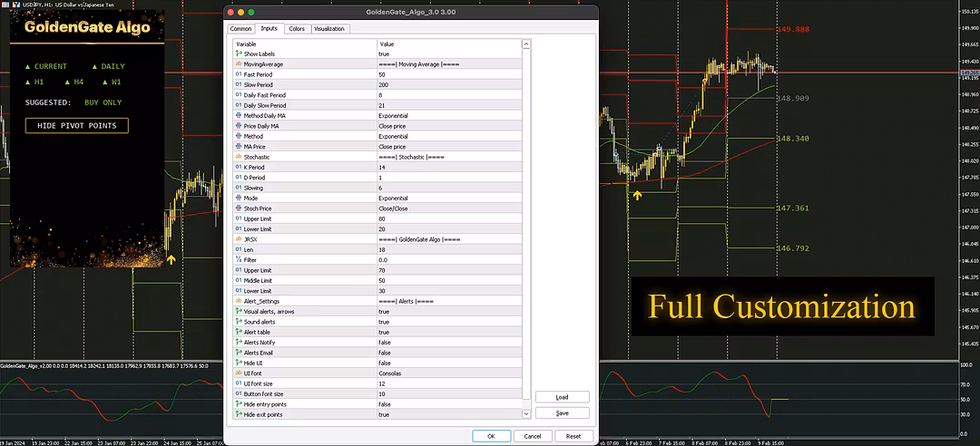Toggle the Alerts Notify false value

[x=449, y=343]
